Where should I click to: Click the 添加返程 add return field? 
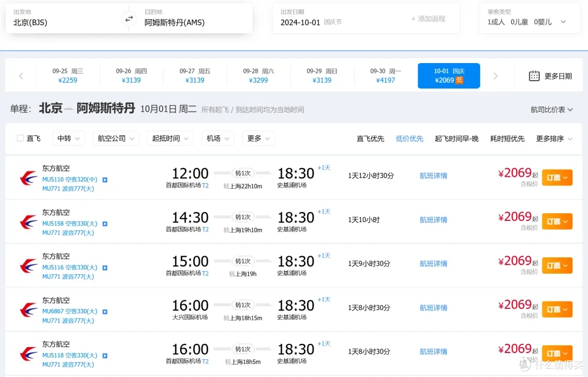pyautogui.click(x=428, y=18)
